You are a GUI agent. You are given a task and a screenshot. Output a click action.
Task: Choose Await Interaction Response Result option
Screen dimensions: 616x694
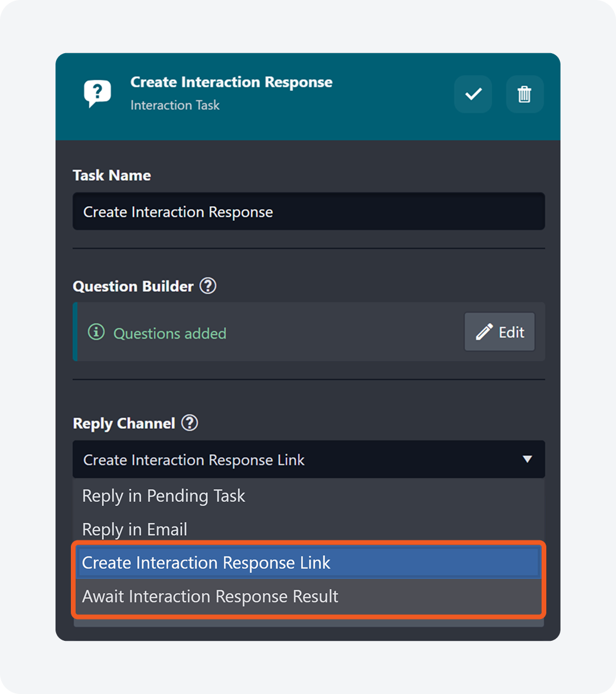(x=210, y=597)
